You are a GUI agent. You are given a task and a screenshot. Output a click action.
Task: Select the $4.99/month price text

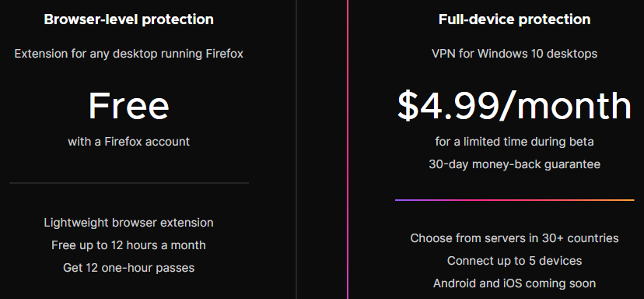click(x=515, y=106)
